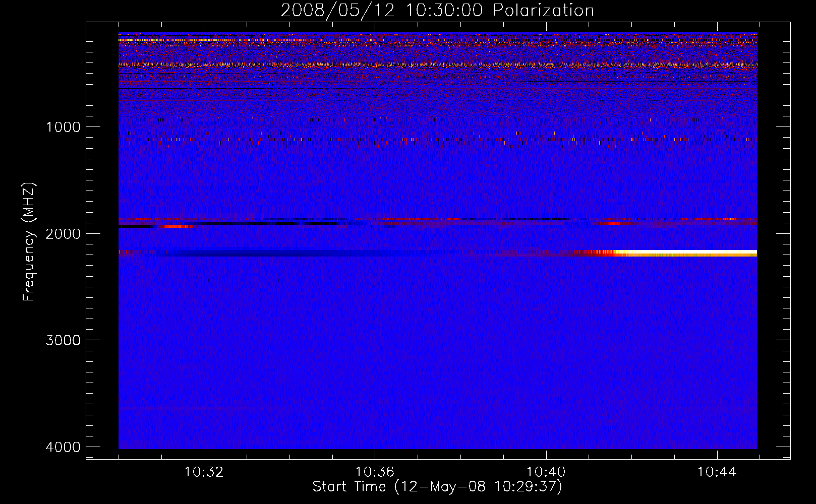Select the 4000 frequency tick label
The width and height of the screenshot is (816, 504).
(63, 447)
